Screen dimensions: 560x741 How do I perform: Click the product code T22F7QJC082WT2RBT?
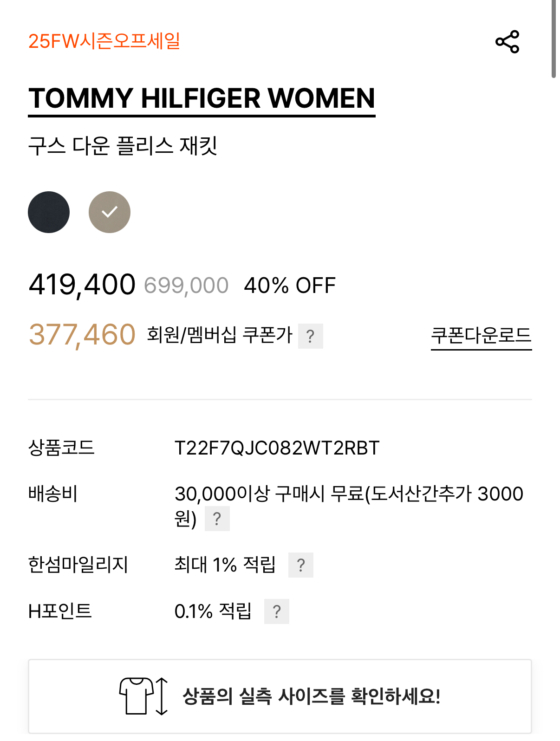coord(277,448)
